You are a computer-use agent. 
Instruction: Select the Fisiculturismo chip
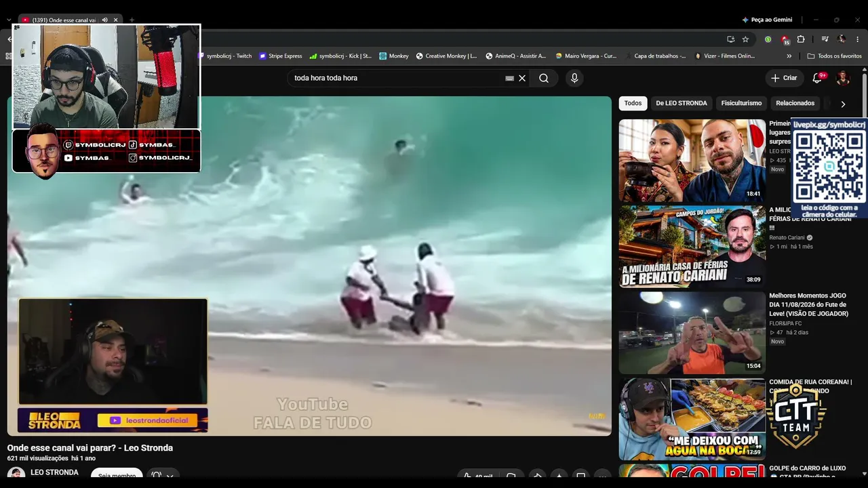(741, 104)
